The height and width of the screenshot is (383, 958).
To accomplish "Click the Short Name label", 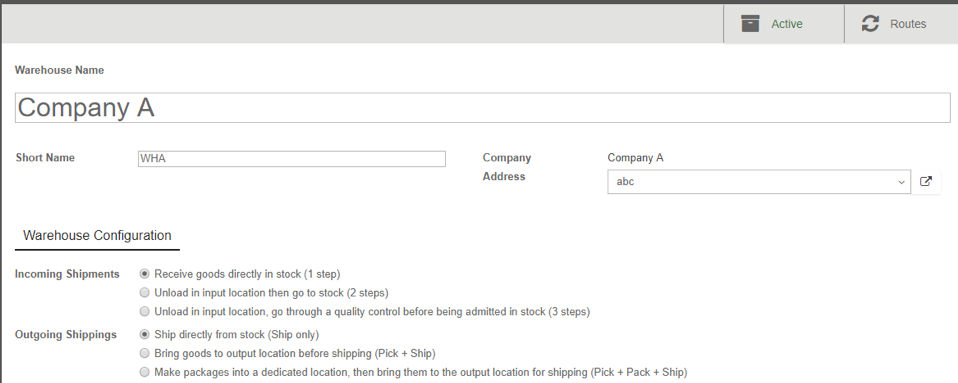I will coord(45,158).
